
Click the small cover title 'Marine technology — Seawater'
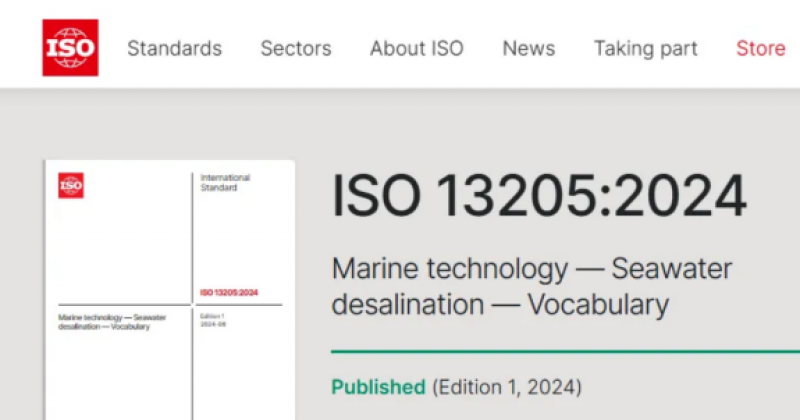pyautogui.click(x=111, y=317)
